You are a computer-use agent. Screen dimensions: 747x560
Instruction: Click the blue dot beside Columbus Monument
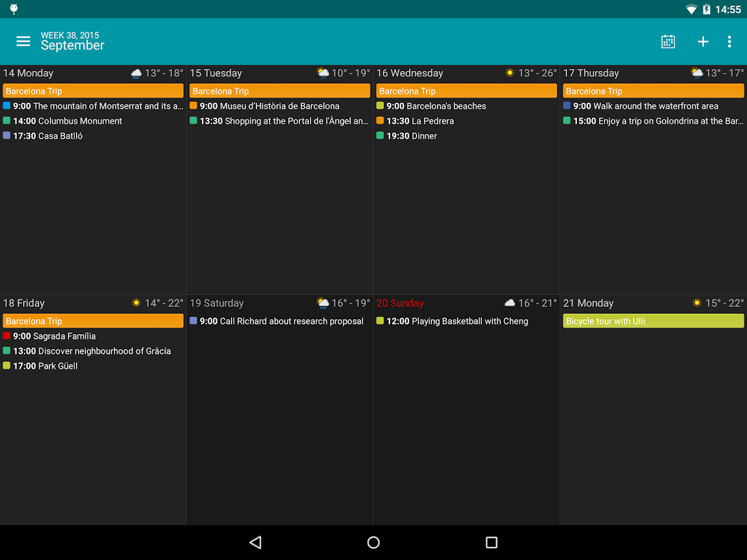pos(6,121)
